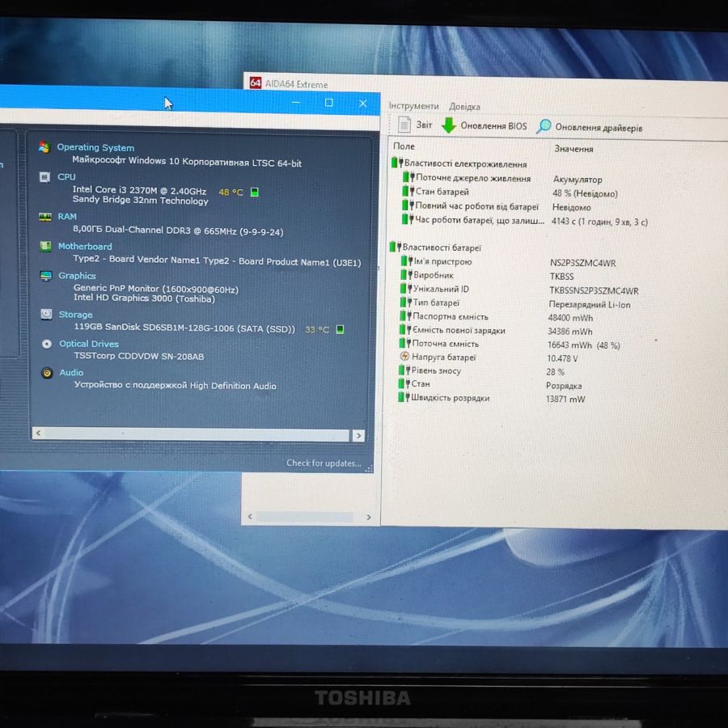728x728 pixels.
Task: Maximize the blue-titled front window
Action: 328,103
